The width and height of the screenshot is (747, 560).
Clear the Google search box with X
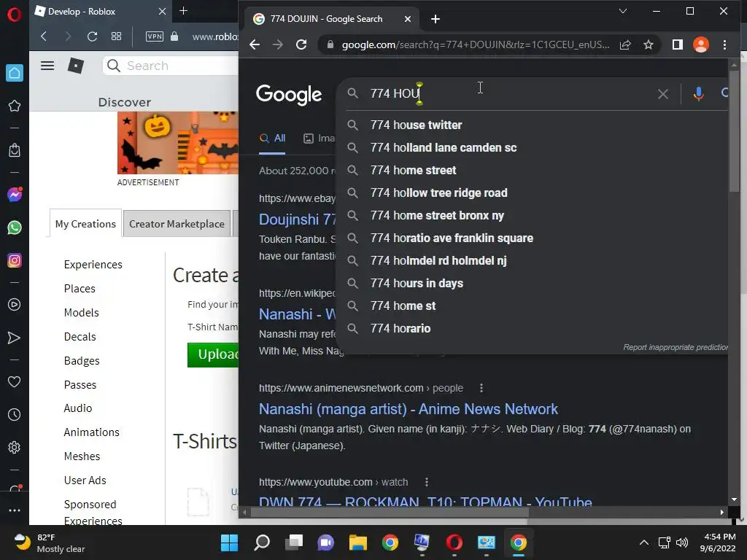pyautogui.click(x=662, y=94)
